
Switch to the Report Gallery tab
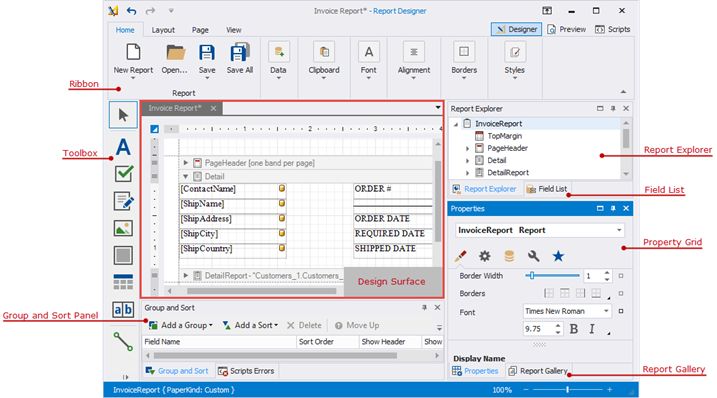538,371
